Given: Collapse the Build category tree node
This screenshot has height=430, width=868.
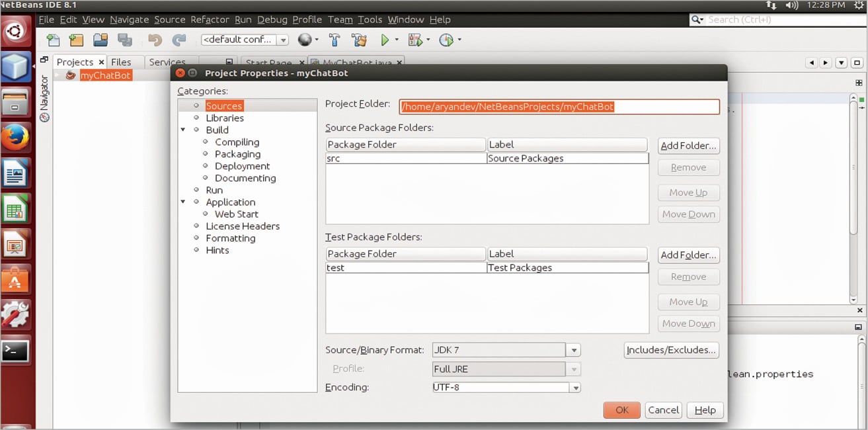Looking at the screenshot, I should 183,130.
